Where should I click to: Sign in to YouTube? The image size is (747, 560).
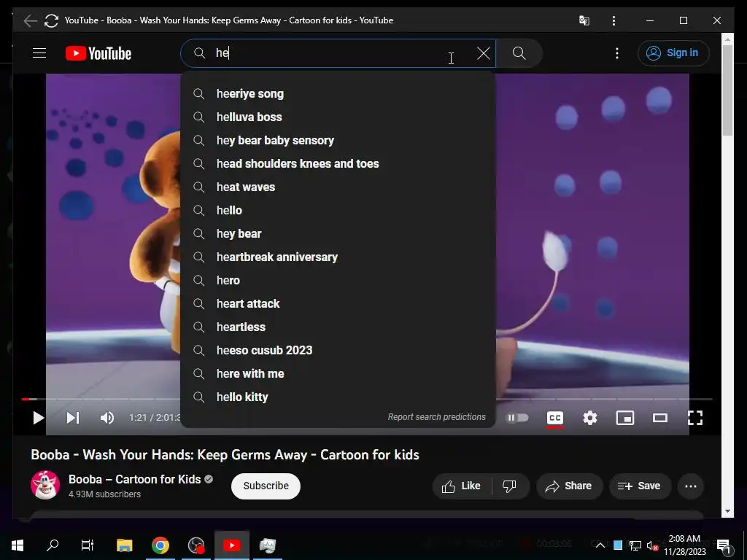pyautogui.click(x=673, y=52)
